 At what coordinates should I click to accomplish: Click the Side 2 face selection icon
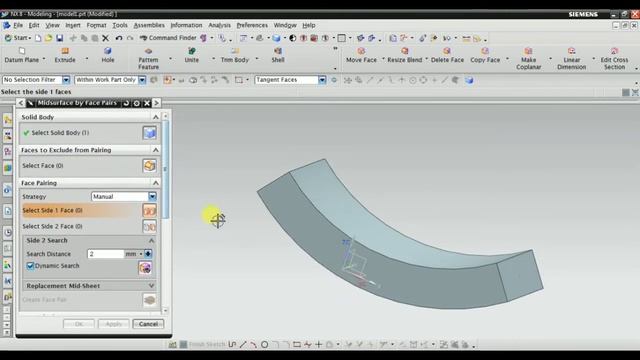pos(149,226)
